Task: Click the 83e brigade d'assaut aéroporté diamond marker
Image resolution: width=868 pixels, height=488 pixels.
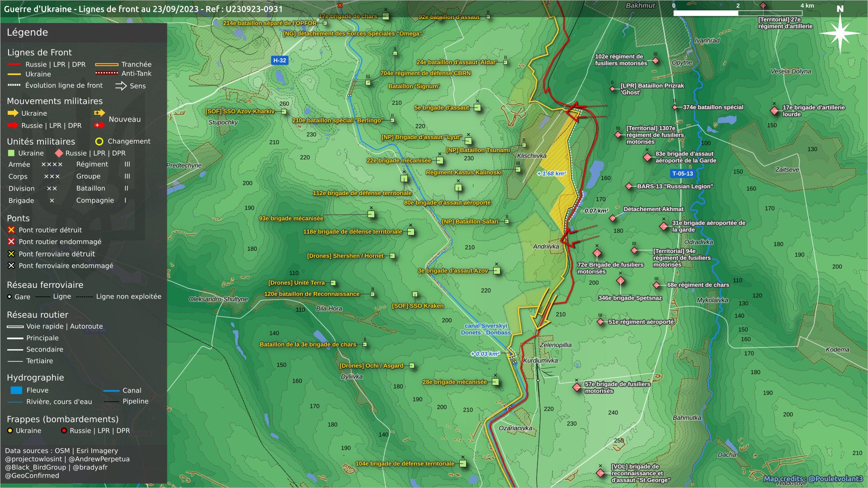Action: [x=647, y=157]
